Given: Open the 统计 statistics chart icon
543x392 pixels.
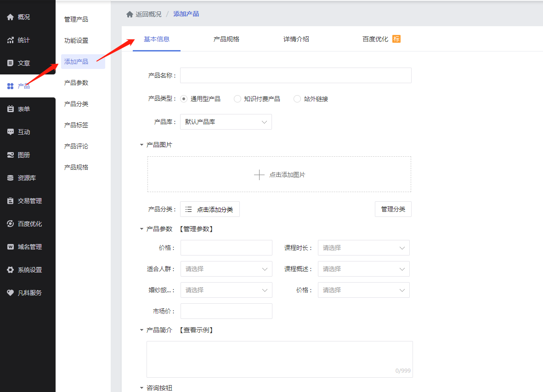Looking at the screenshot, I should 10,40.
